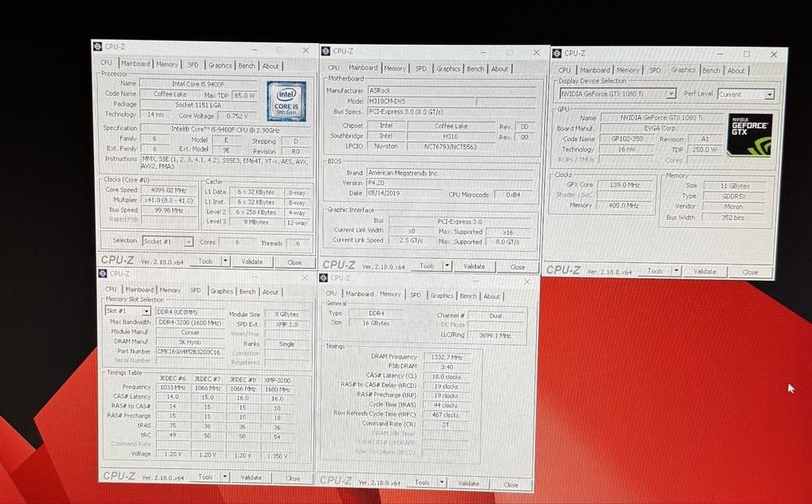Click Uncore 3699.1 MHz value

495,335
